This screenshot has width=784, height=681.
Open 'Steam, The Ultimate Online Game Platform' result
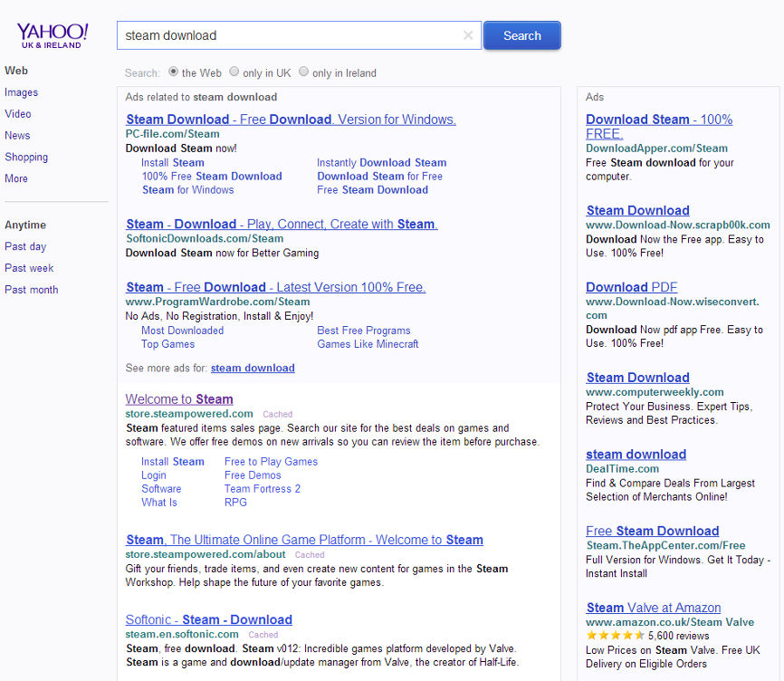(304, 540)
